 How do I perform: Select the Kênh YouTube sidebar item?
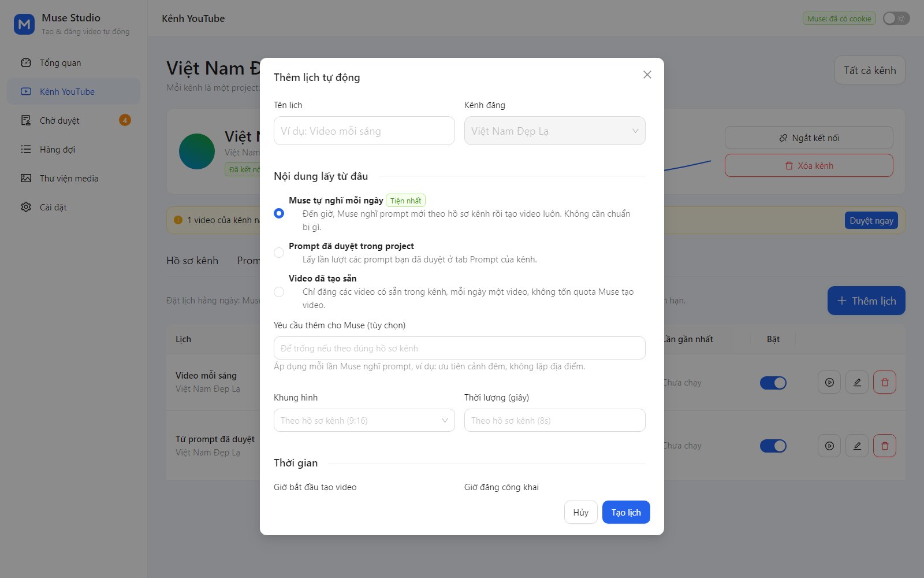(x=73, y=91)
